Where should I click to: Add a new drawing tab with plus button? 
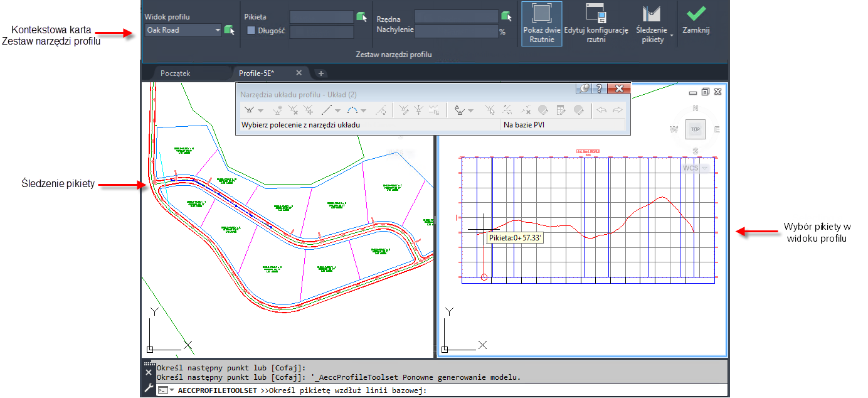point(320,73)
